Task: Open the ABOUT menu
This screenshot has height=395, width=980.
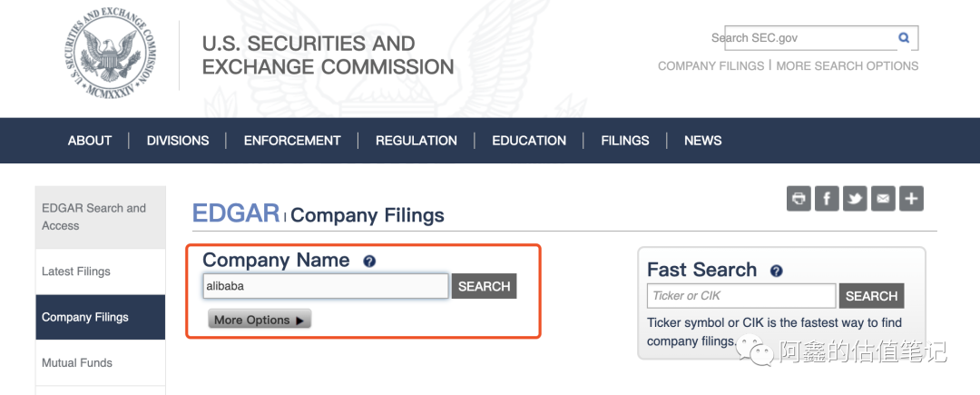Action: [90, 141]
